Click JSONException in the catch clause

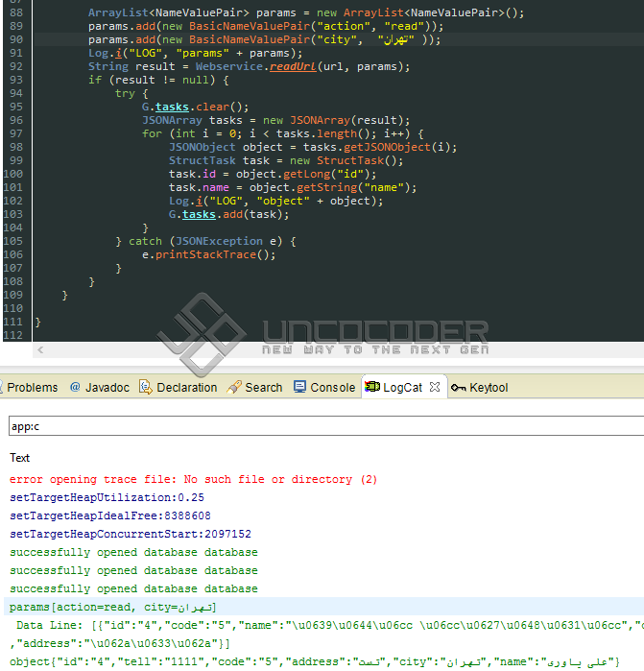(219, 241)
